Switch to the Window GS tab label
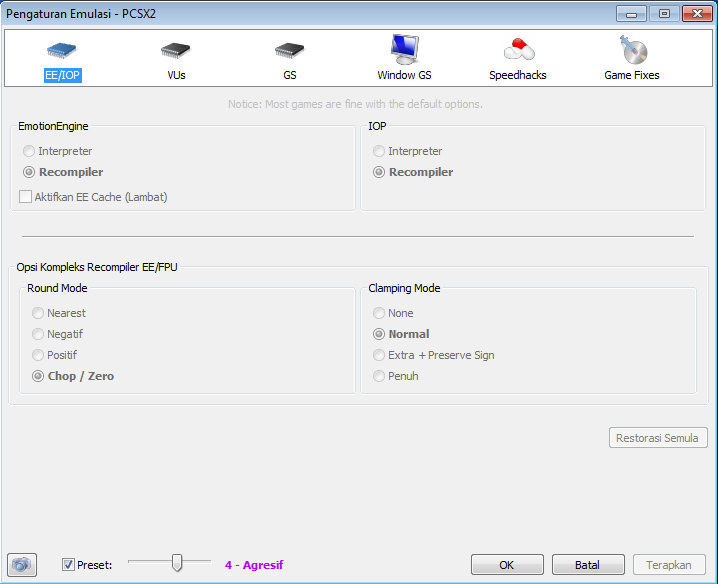 [x=404, y=75]
